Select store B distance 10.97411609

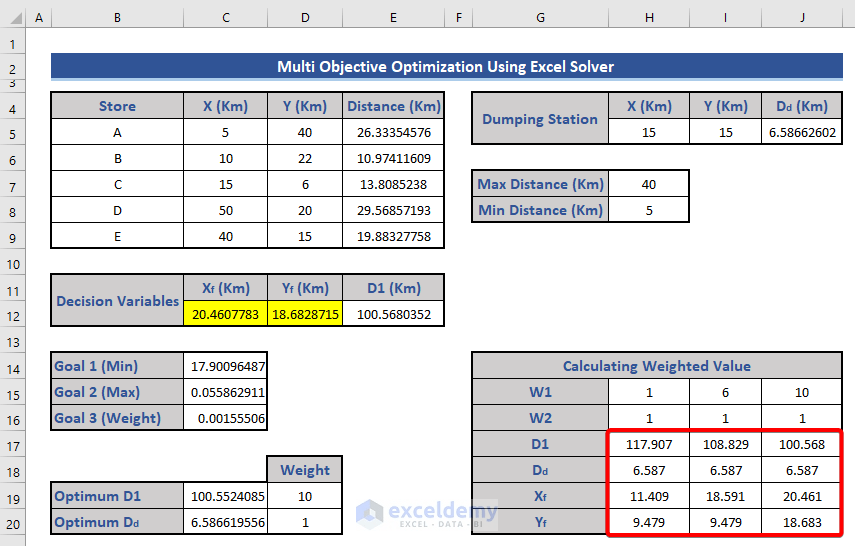(x=394, y=159)
